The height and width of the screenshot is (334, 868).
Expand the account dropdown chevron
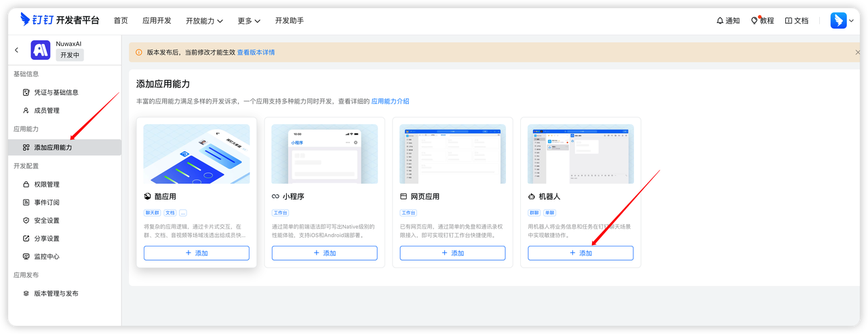(x=851, y=21)
